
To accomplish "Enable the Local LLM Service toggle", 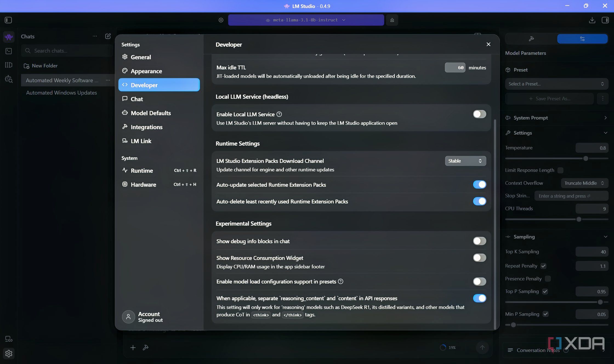I will point(479,114).
